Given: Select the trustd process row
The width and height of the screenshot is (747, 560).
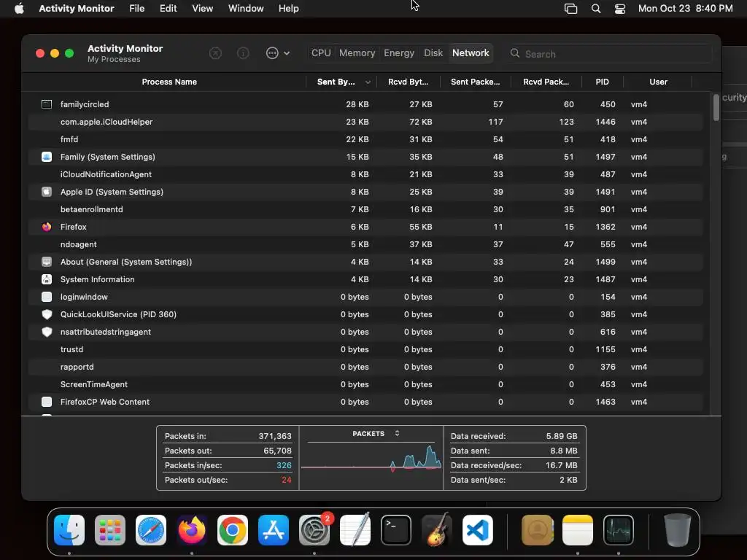Looking at the screenshot, I should (x=365, y=349).
